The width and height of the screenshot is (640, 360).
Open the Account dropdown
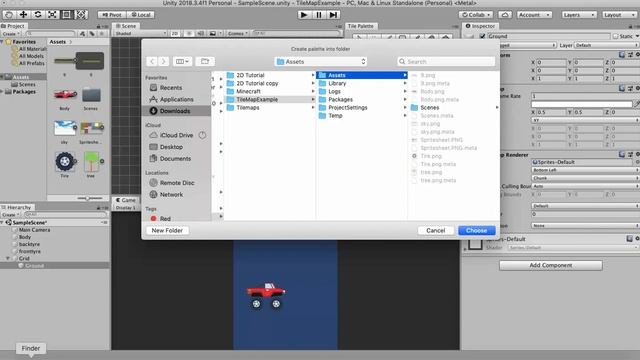(x=534, y=15)
